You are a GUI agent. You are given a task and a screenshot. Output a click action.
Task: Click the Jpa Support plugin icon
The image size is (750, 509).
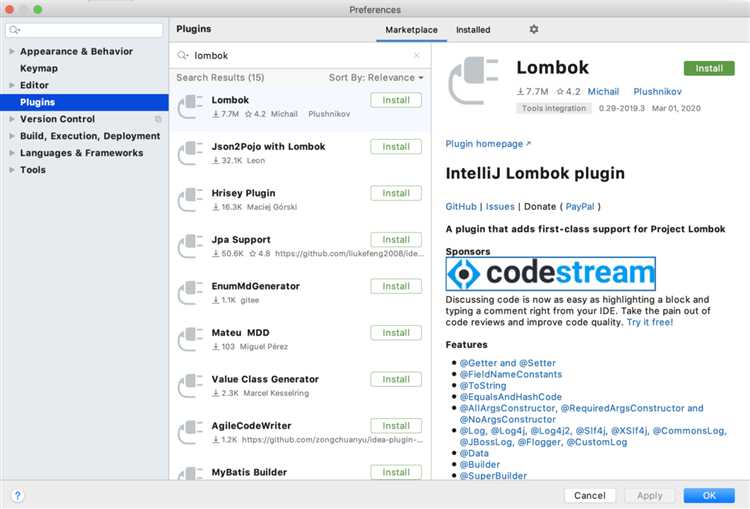tap(190, 246)
